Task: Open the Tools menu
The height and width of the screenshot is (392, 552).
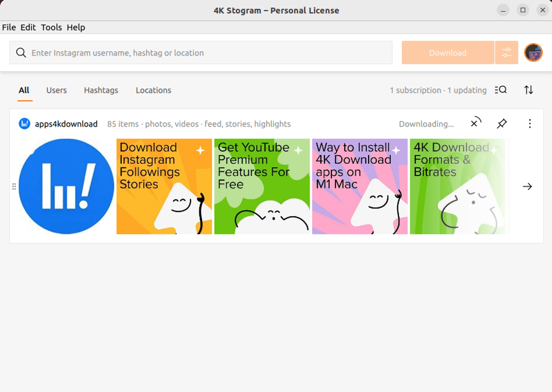Action: tap(51, 27)
